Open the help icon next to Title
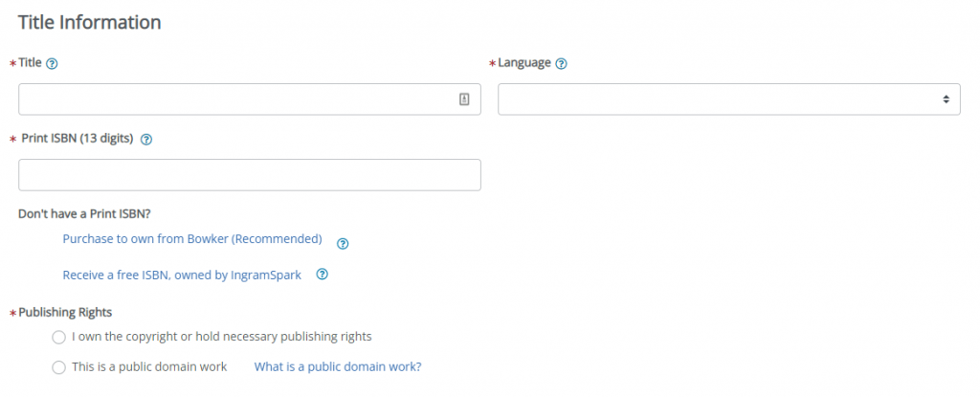The image size is (980, 397). (53, 64)
